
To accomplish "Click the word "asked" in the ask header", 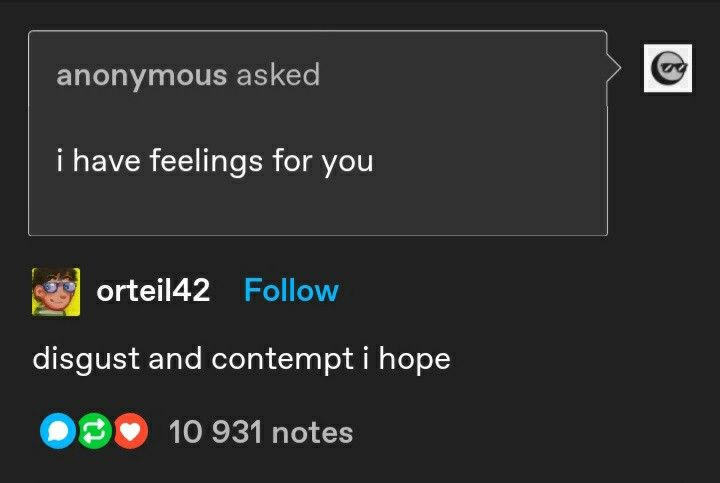I will (x=278, y=74).
